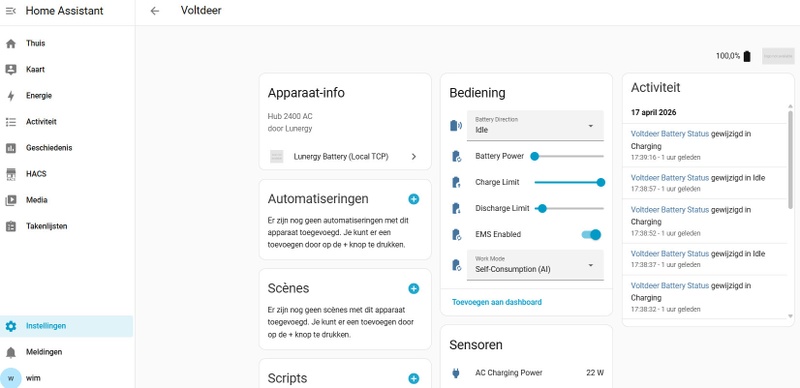
Task: Open the Media play icon
Action: point(11,200)
